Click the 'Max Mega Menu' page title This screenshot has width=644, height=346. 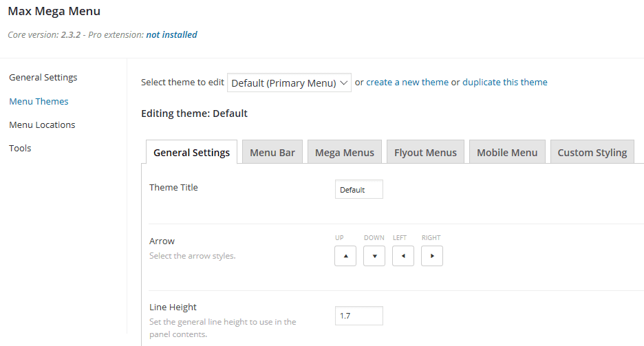(54, 11)
